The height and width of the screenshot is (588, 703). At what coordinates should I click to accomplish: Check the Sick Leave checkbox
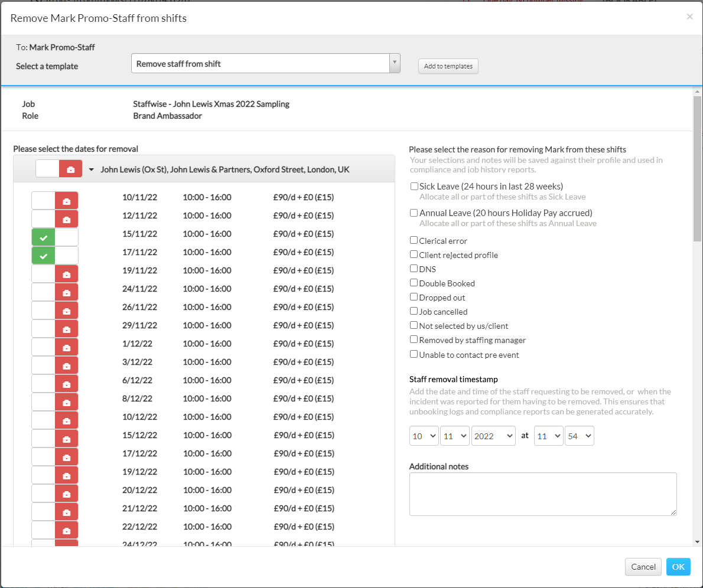coord(414,187)
